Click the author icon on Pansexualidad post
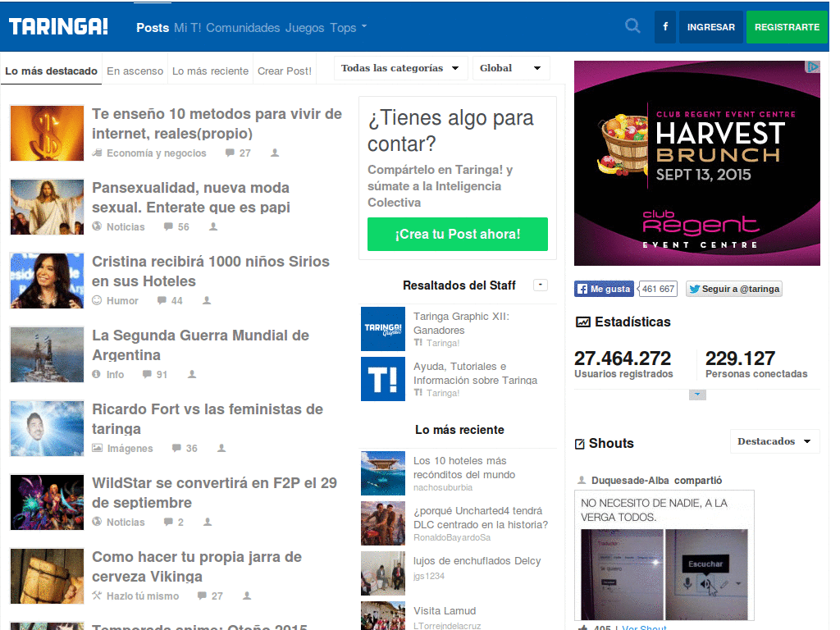This screenshot has height=630, width=840. [213, 226]
